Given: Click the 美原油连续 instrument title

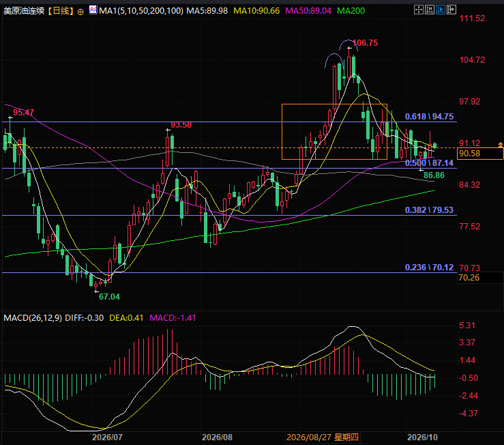Looking at the screenshot, I should (24, 11).
